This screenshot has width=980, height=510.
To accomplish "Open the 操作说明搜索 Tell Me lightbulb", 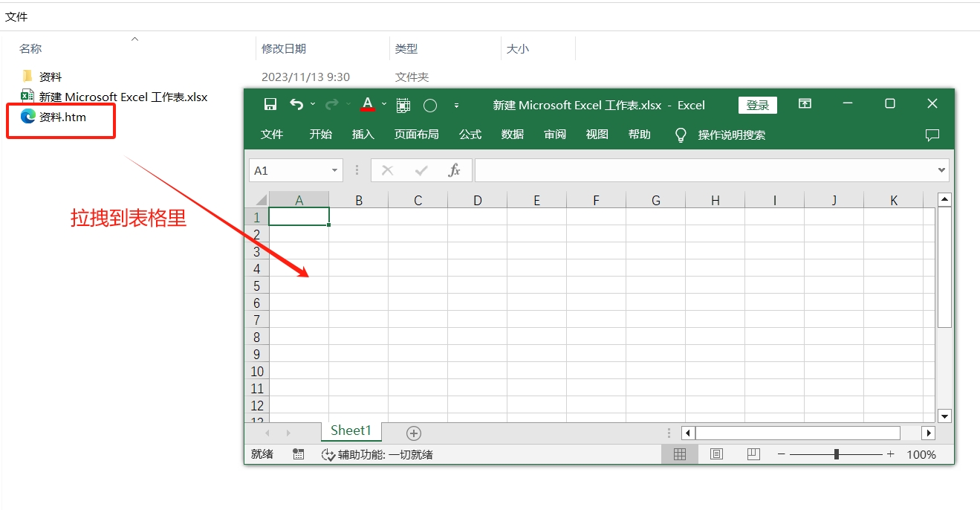I will tap(680, 135).
